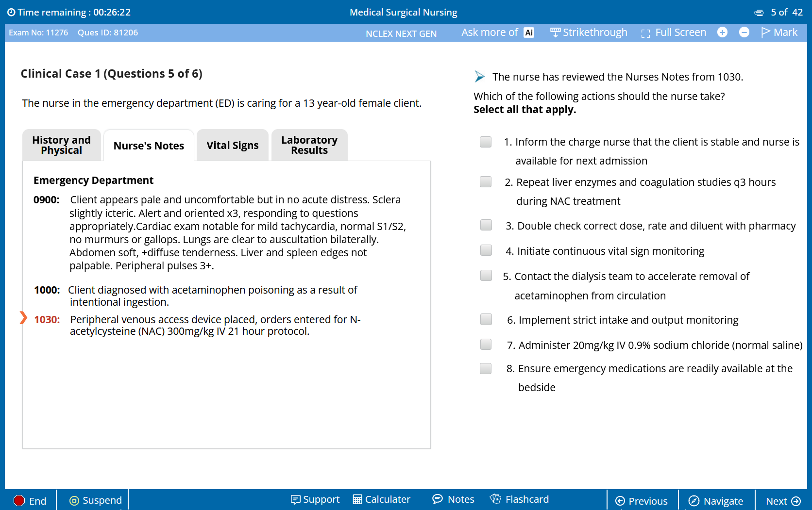Open the Calculater tool
Screen dimensions: 812x510
tap(382, 499)
